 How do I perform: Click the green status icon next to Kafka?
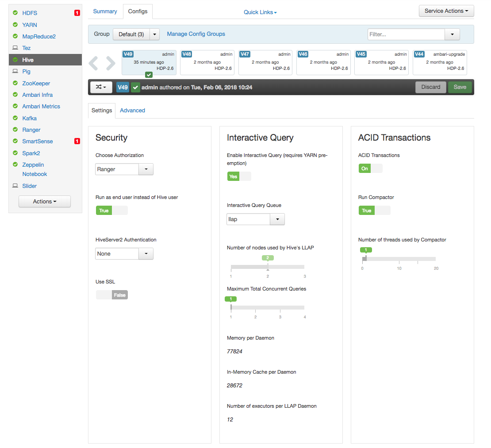[16, 118]
